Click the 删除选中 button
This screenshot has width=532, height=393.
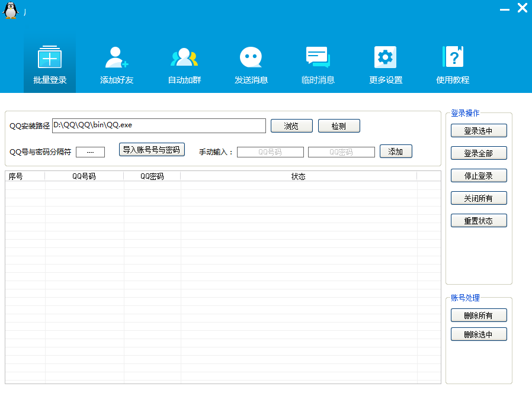click(x=479, y=334)
